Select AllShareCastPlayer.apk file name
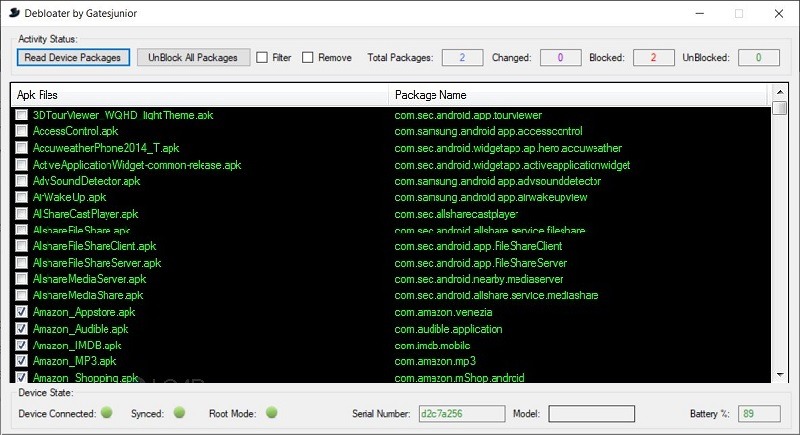Viewport: 800px width, 435px height. tap(85, 214)
